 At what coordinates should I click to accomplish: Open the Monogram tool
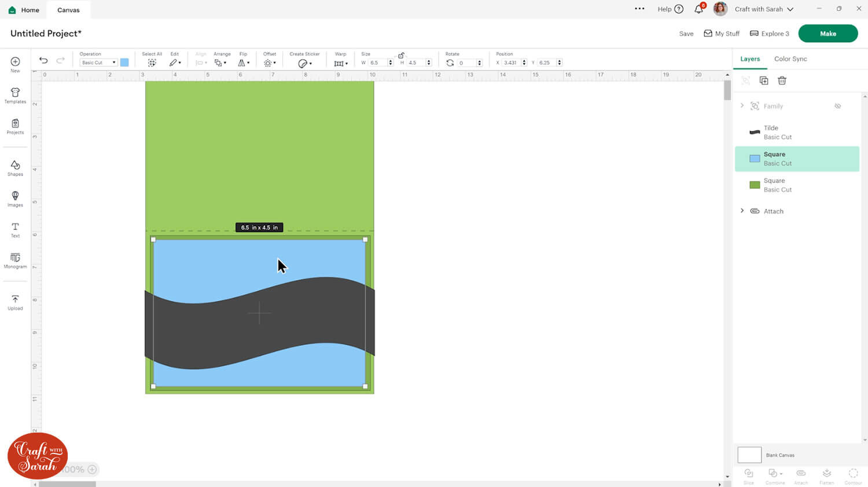pyautogui.click(x=15, y=260)
